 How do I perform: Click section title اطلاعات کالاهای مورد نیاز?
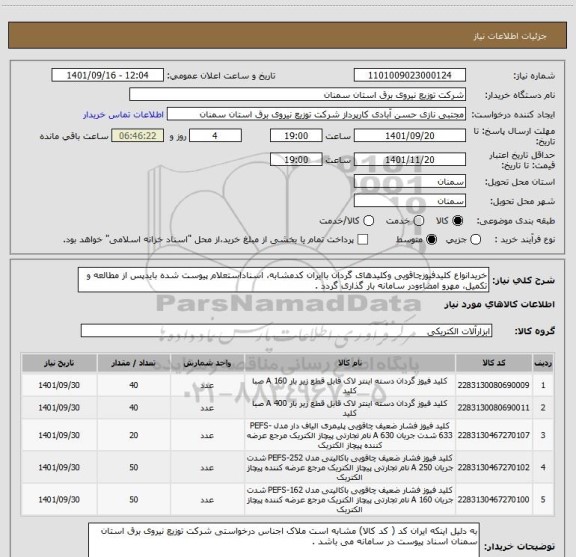pyautogui.click(x=500, y=304)
